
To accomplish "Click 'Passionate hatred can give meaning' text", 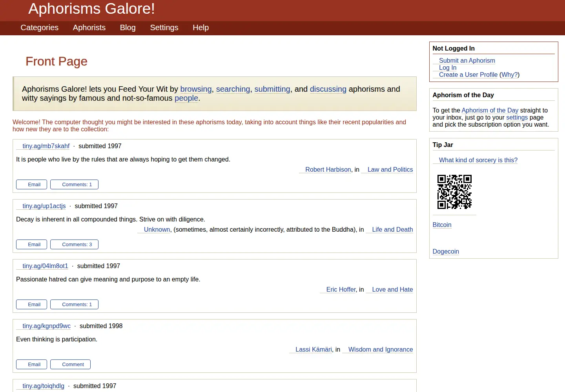I will 108,279.
